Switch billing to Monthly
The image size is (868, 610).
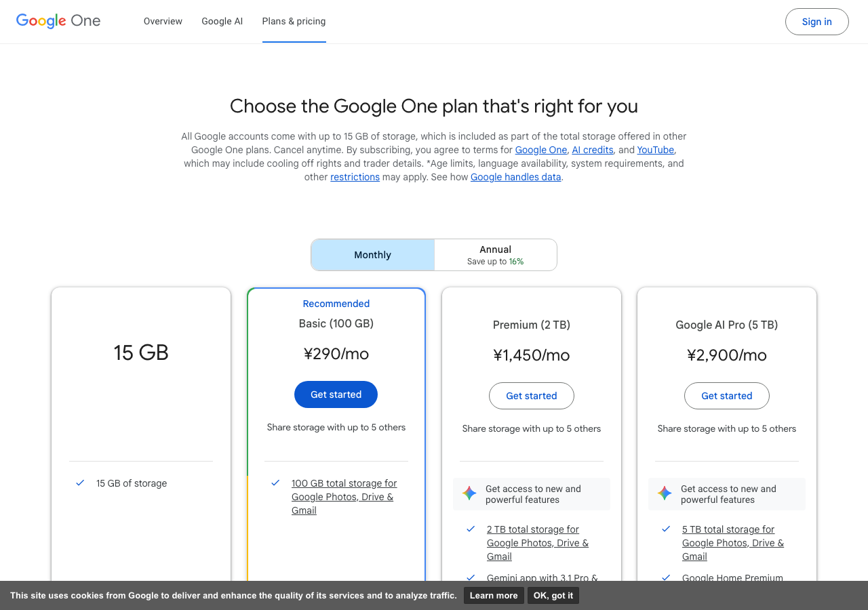(x=372, y=255)
